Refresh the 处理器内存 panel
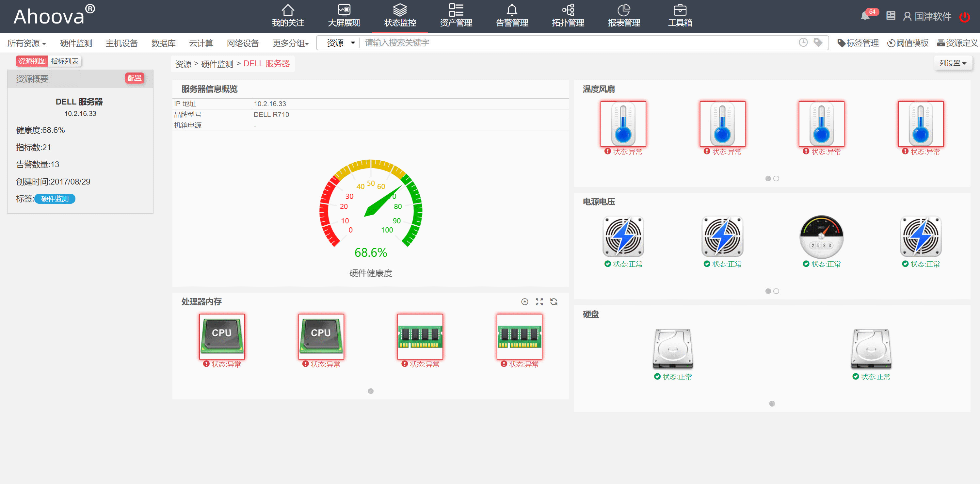 coord(554,302)
